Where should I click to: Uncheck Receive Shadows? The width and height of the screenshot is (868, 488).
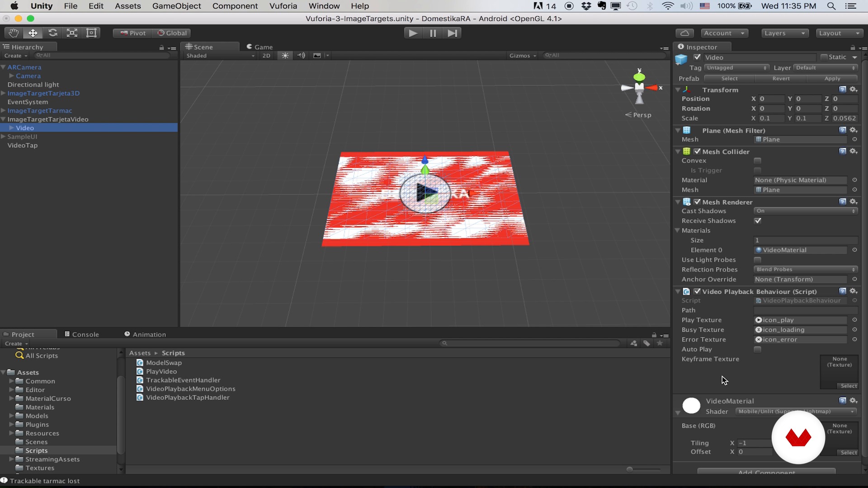coord(758,221)
